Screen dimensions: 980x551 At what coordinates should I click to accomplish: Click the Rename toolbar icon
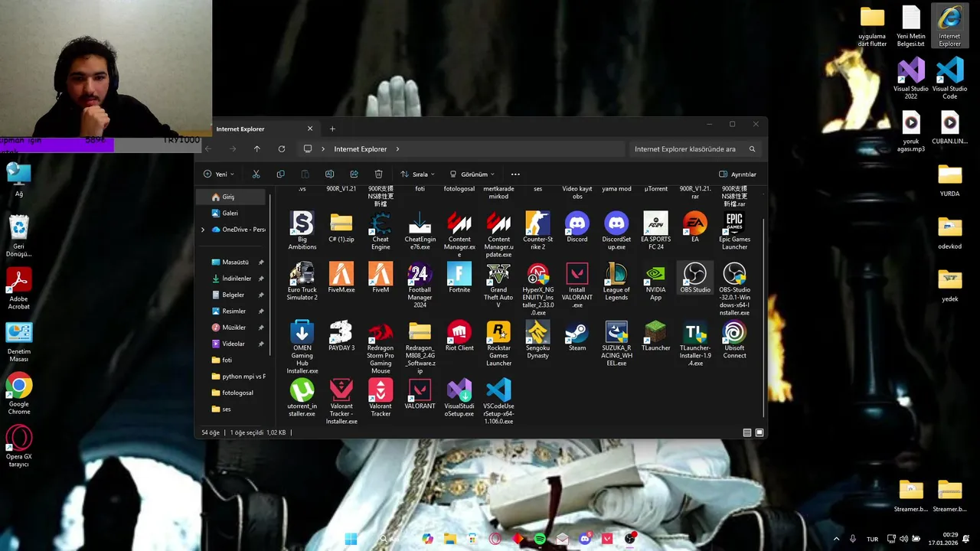point(329,174)
